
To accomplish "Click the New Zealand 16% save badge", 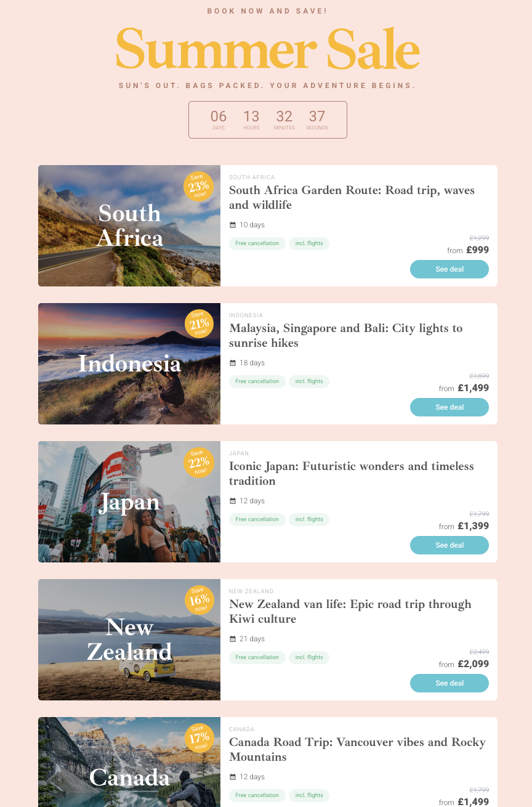I will coord(199,600).
